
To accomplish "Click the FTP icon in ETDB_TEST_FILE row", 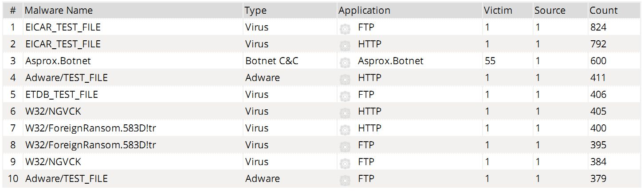I will pyautogui.click(x=345, y=95).
